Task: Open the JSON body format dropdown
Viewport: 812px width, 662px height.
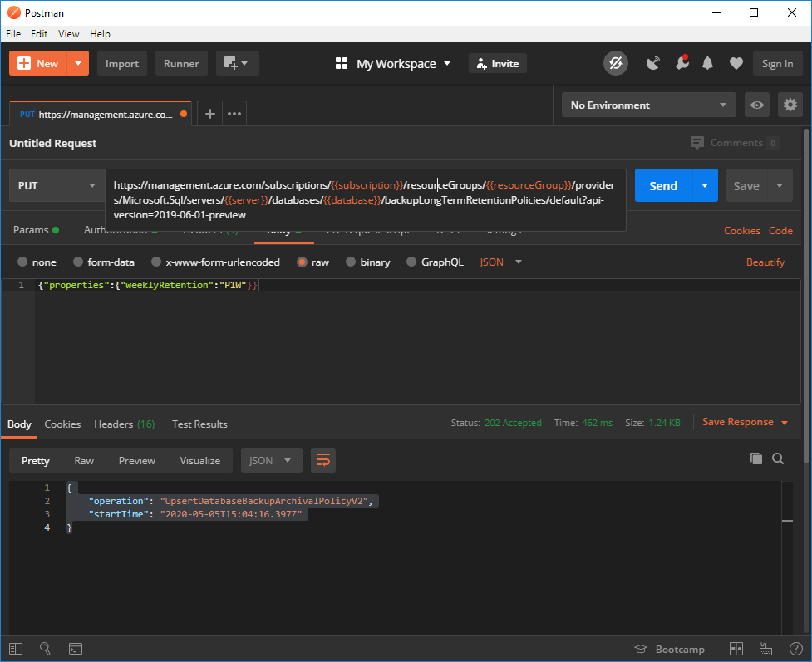Action: [500, 262]
